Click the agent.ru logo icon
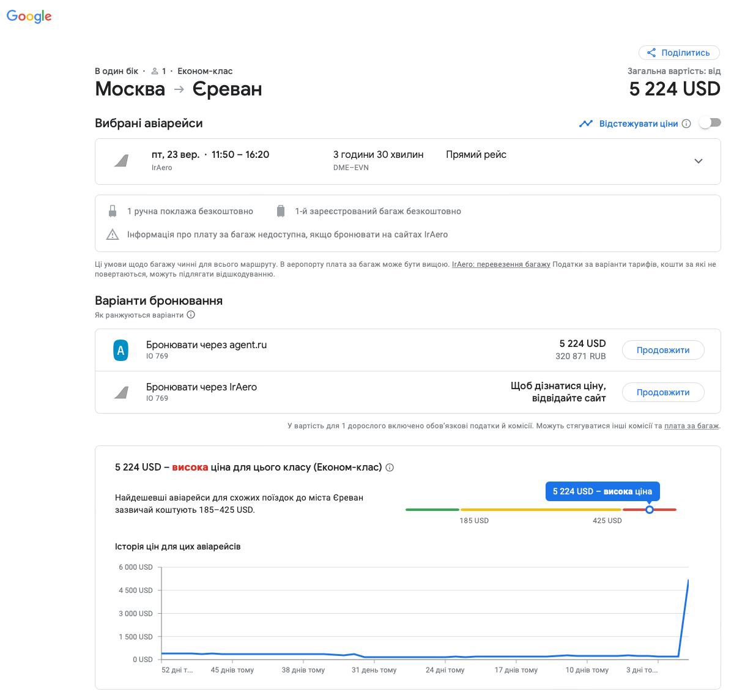 121,351
